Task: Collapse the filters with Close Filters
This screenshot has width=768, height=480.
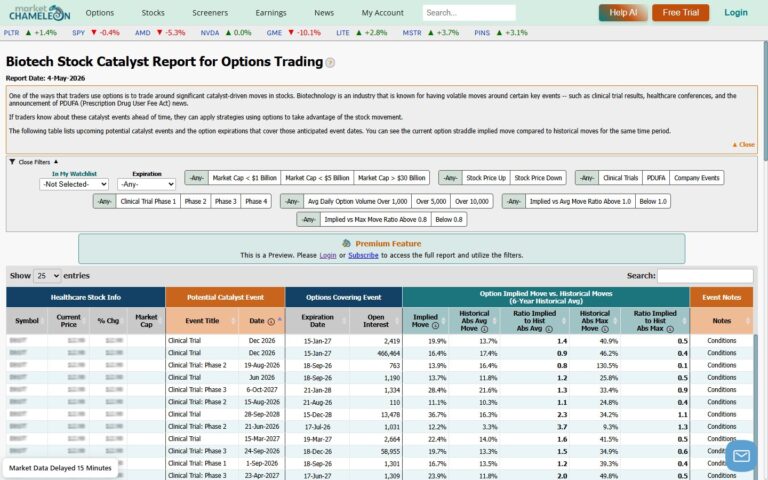Action: point(34,162)
